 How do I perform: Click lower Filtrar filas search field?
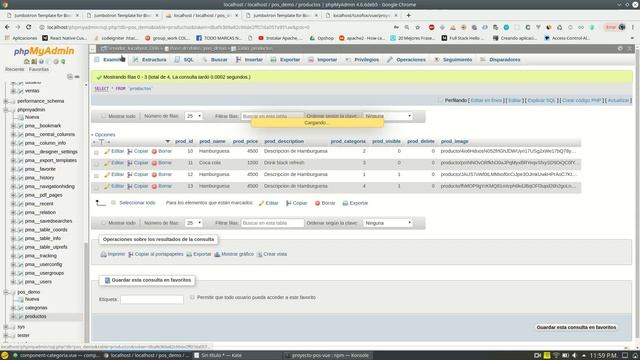(x=272, y=223)
